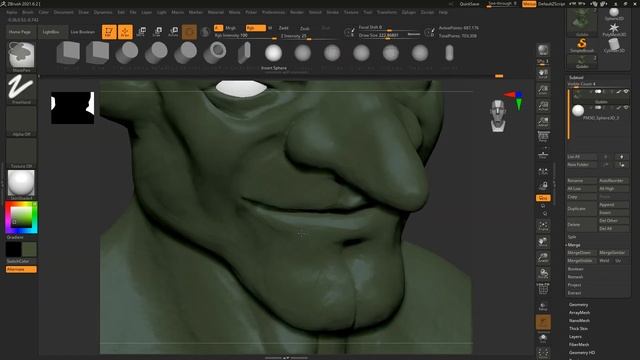Pick the hollow ring cylinder insert mesh
This screenshot has width=640, height=360.
215,53
